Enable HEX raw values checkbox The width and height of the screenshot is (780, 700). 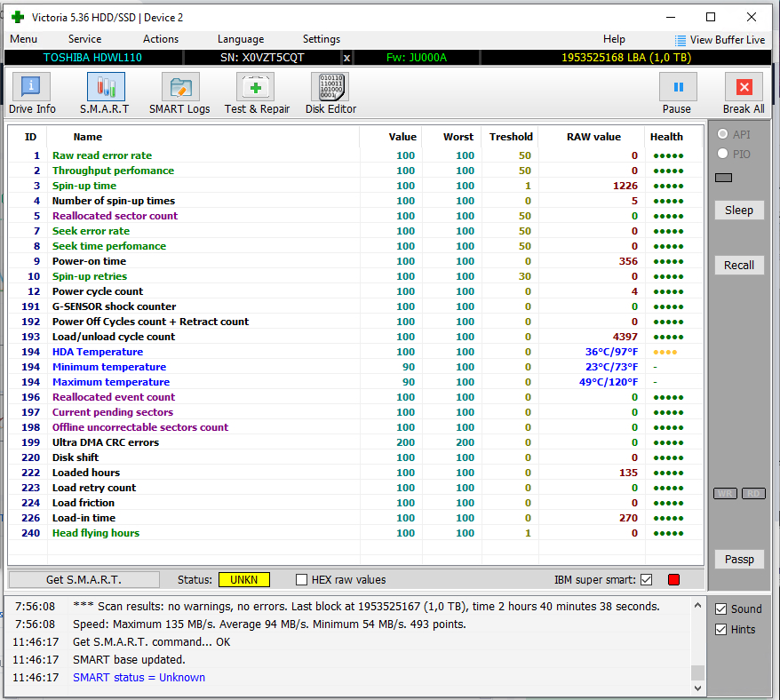[301, 579]
